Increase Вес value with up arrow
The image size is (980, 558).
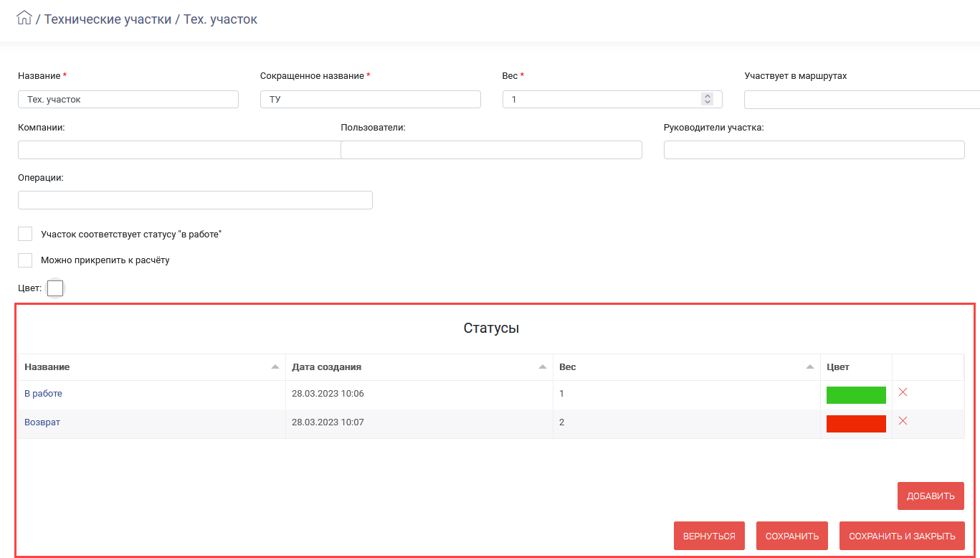click(x=708, y=96)
